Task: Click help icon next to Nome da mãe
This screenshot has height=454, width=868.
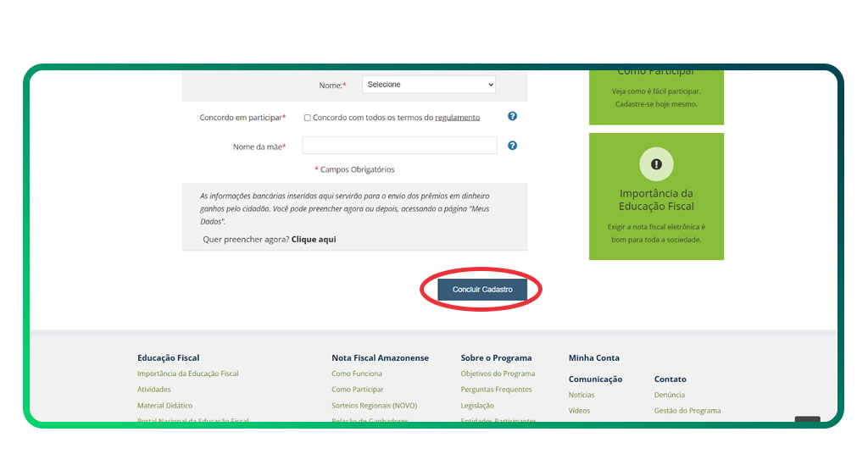Action: (x=512, y=146)
